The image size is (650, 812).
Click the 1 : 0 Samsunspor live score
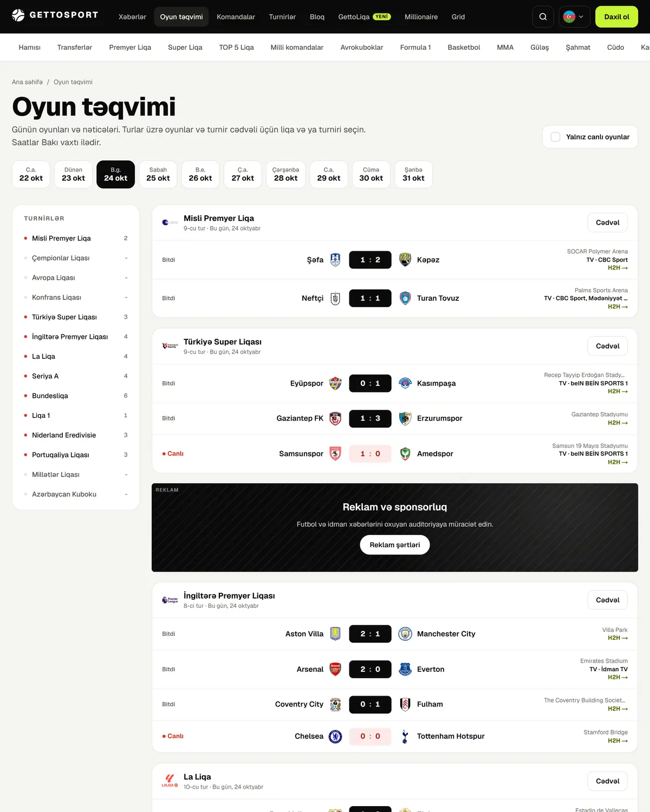(x=370, y=454)
